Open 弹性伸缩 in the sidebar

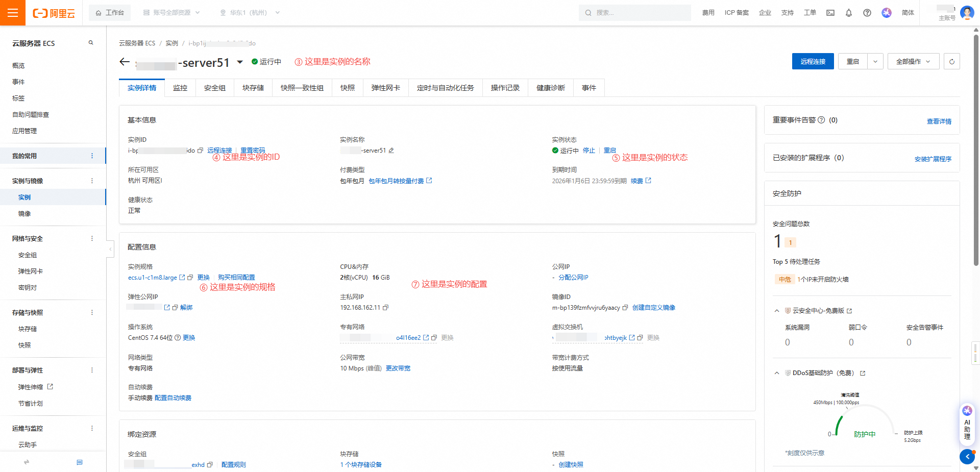point(31,387)
